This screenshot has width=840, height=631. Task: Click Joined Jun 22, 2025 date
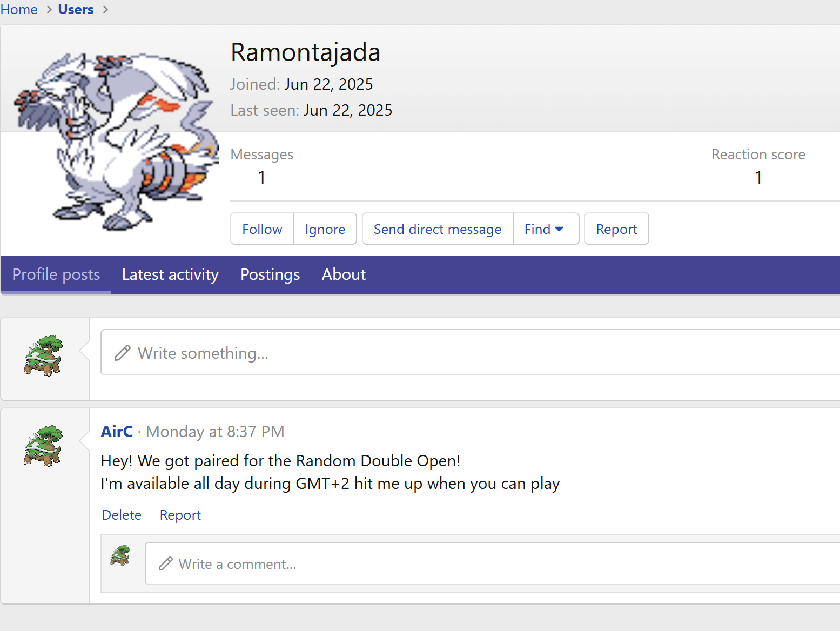click(328, 84)
